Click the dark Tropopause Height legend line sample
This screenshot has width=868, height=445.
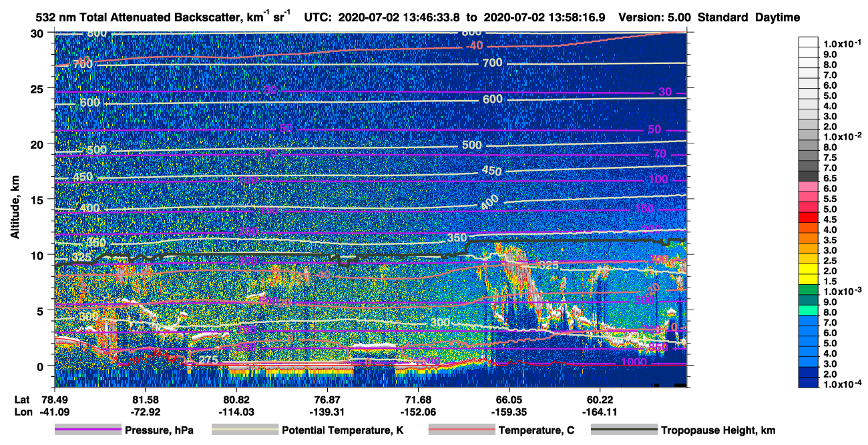[x=624, y=430]
